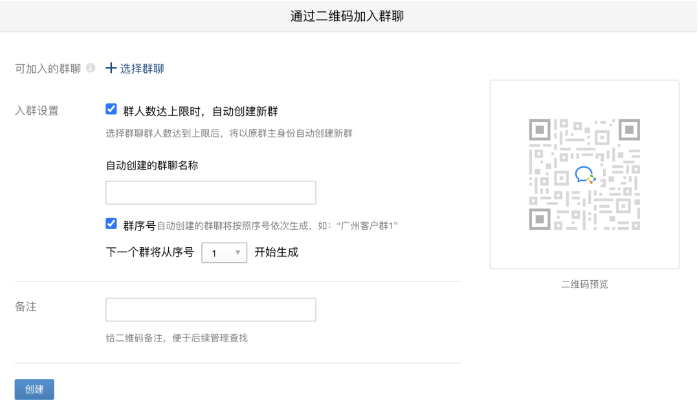Viewport: 700px width, 408px height.
Task: Click into the 备注 text field
Action: coord(210,310)
